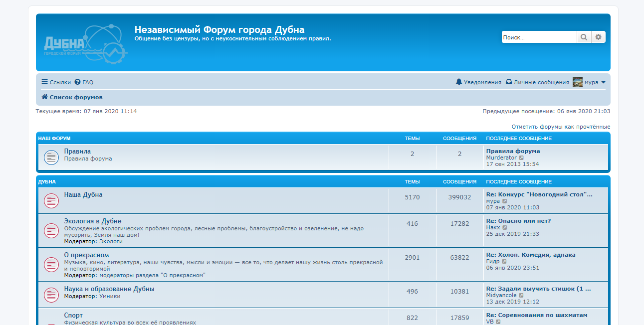Click the search magnifier button

584,37
